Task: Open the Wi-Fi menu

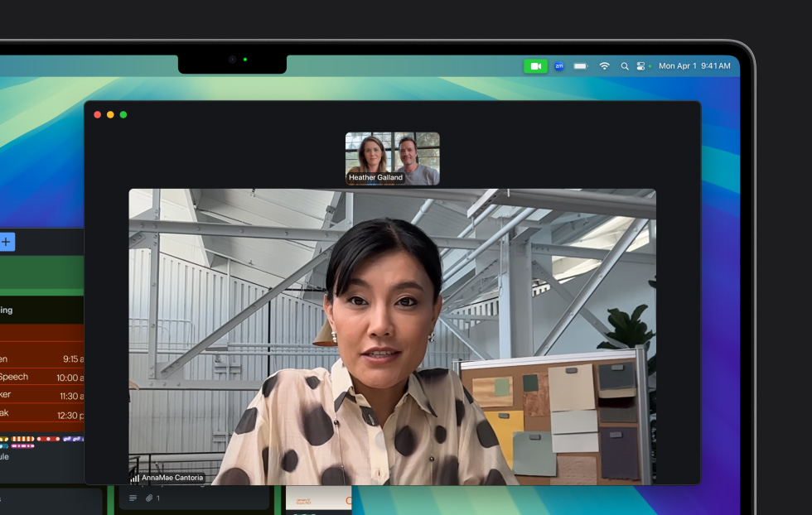Action: pos(604,66)
